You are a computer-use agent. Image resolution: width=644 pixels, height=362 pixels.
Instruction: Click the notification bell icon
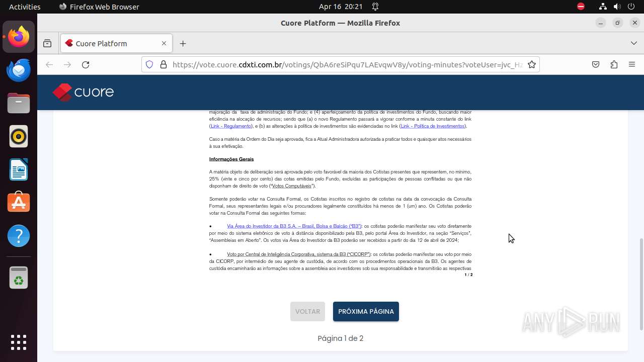tap(375, 7)
